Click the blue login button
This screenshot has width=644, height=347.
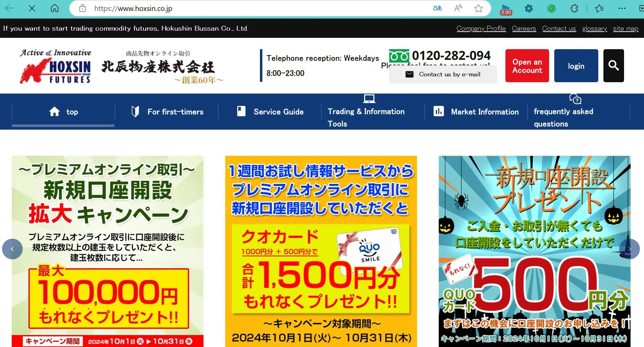click(576, 66)
